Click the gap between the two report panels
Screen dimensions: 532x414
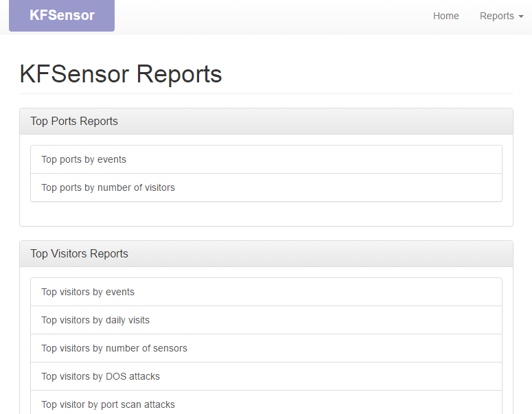click(x=266, y=233)
